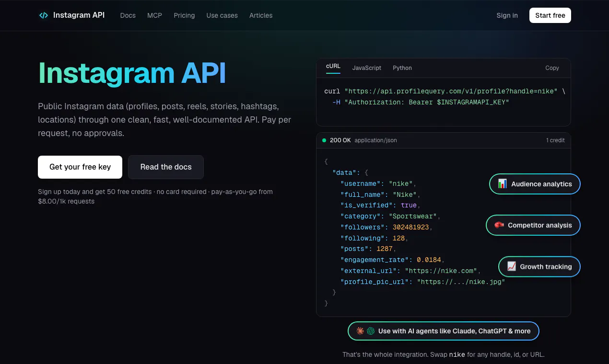The width and height of the screenshot is (609, 364).
Task: Open the Articles section
Action: pos(261,15)
